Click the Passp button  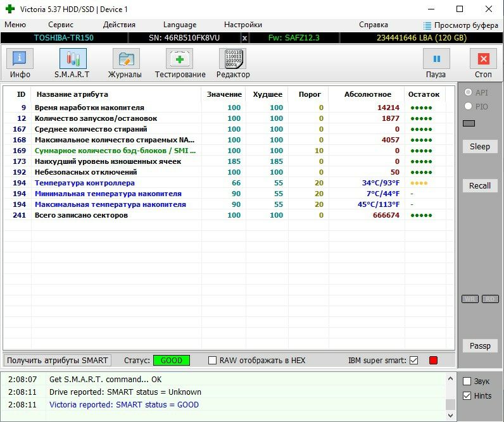click(x=480, y=346)
